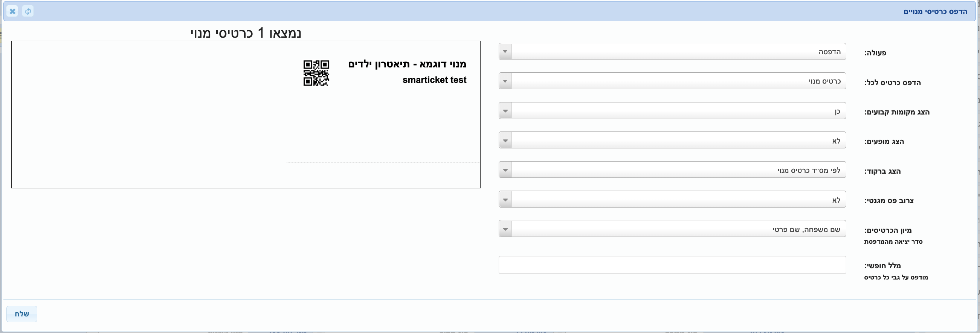Click the שלח button
Image resolution: width=980 pixels, height=333 pixels.
(22, 314)
